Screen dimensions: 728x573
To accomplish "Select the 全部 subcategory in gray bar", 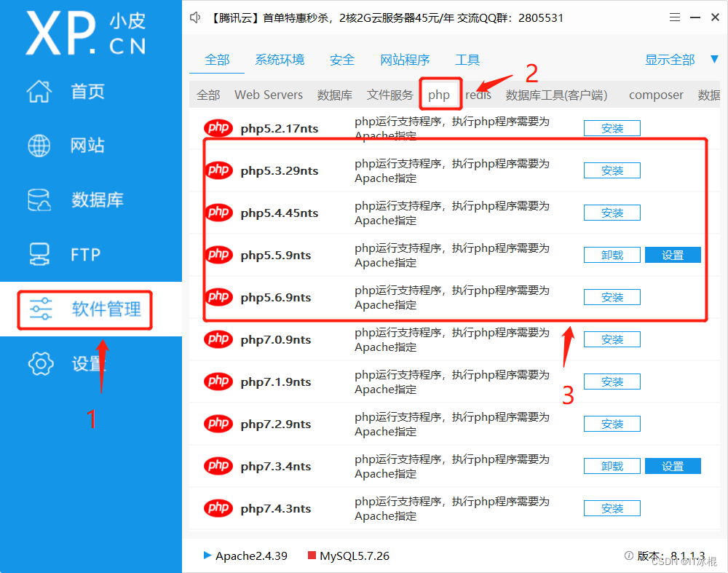I will 208,95.
